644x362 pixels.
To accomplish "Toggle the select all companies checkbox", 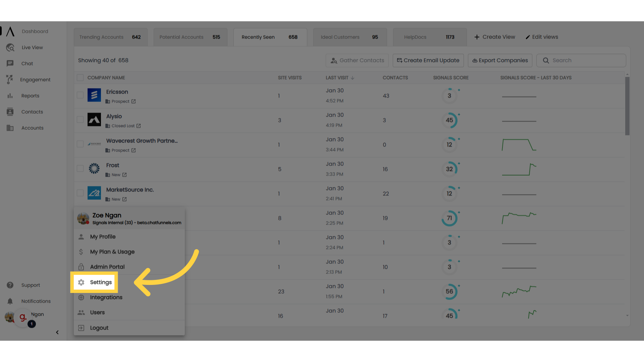I will click(80, 78).
